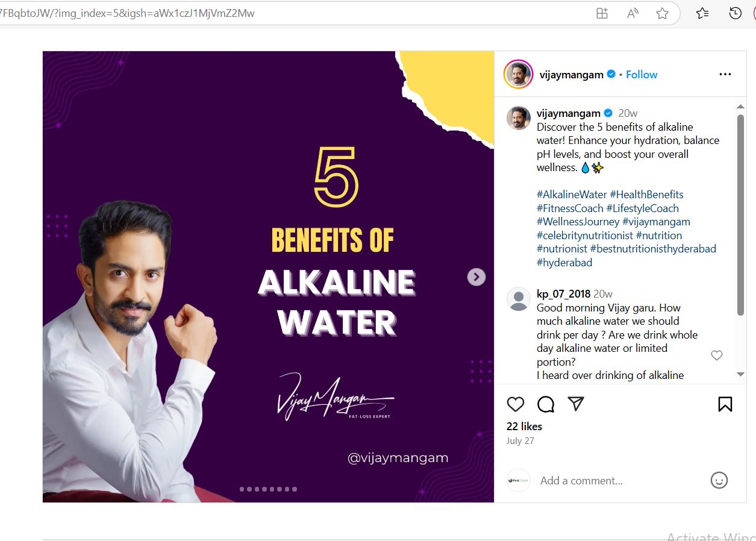The width and height of the screenshot is (756, 541).
Task: Open vijaymangam profile picture in header
Action: pyautogui.click(x=518, y=75)
